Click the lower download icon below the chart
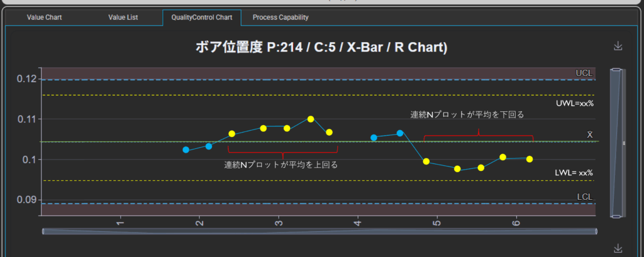Viewport: 644px width, 257px height. click(x=618, y=248)
